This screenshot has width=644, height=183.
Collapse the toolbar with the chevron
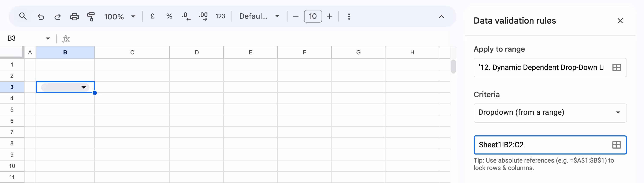[441, 17]
